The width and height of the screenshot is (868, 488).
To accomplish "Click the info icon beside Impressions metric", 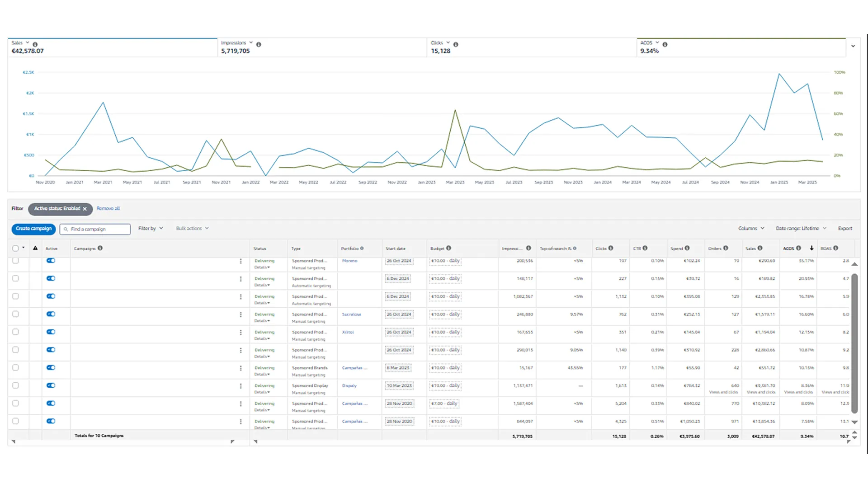I will 259,44.
